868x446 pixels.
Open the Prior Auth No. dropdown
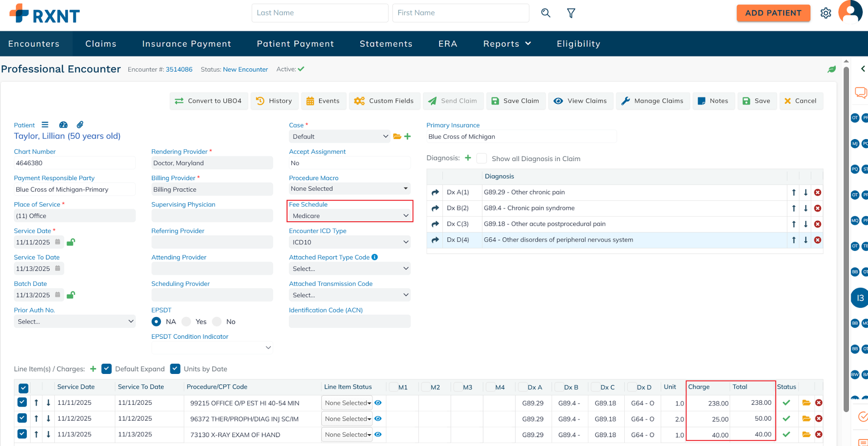75,322
